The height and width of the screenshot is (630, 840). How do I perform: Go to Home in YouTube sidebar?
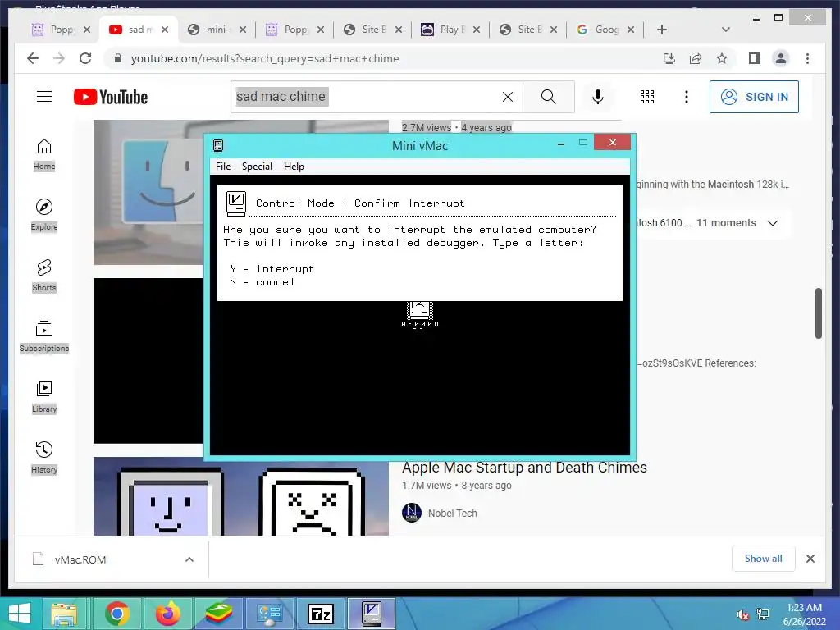[44, 155]
